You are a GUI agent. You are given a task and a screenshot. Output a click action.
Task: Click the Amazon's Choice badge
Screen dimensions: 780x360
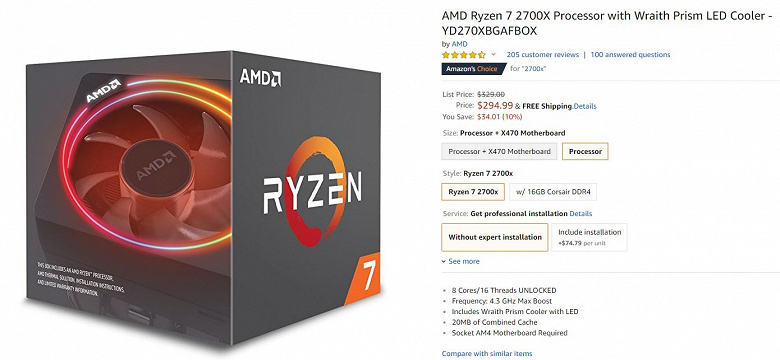tap(472, 69)
